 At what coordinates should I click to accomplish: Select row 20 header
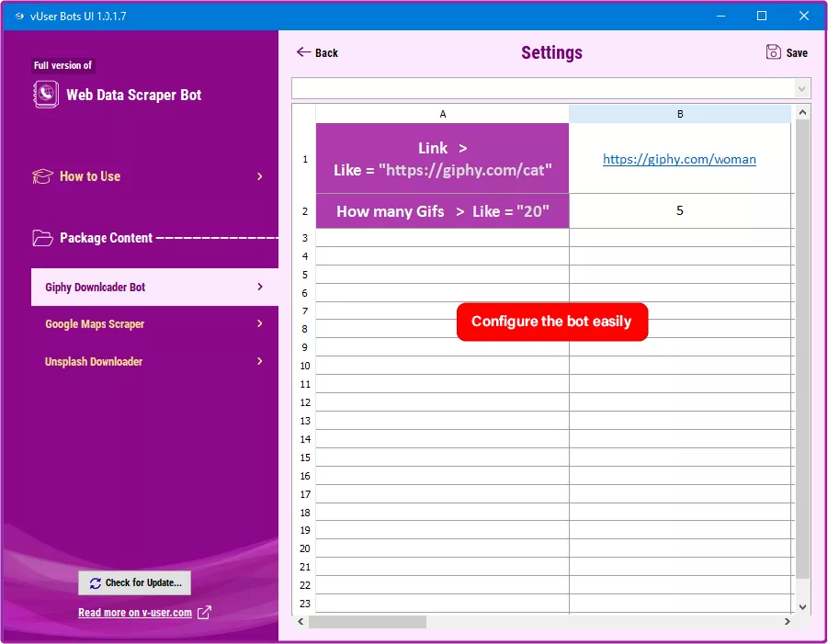coord(305,548)
